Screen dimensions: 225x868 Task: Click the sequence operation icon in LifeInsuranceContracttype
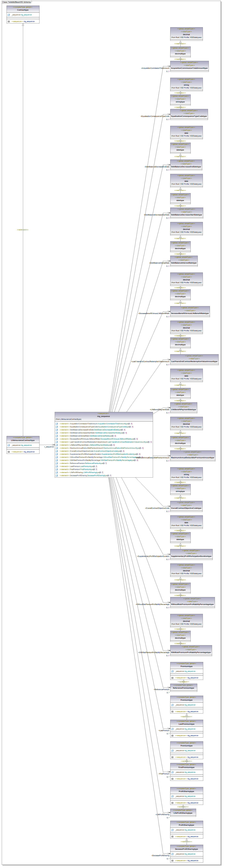[x=9, y=452]
